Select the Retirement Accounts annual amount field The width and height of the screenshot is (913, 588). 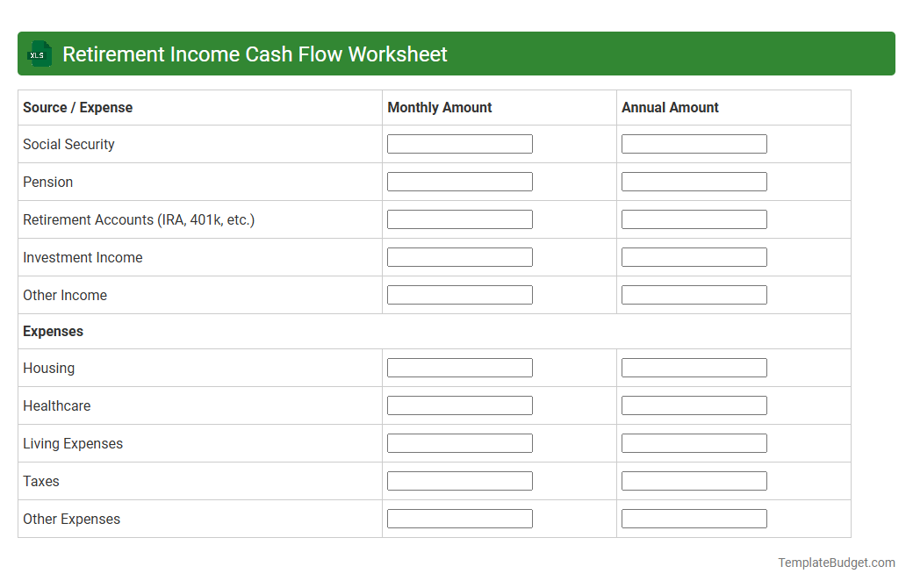[694, 219]
